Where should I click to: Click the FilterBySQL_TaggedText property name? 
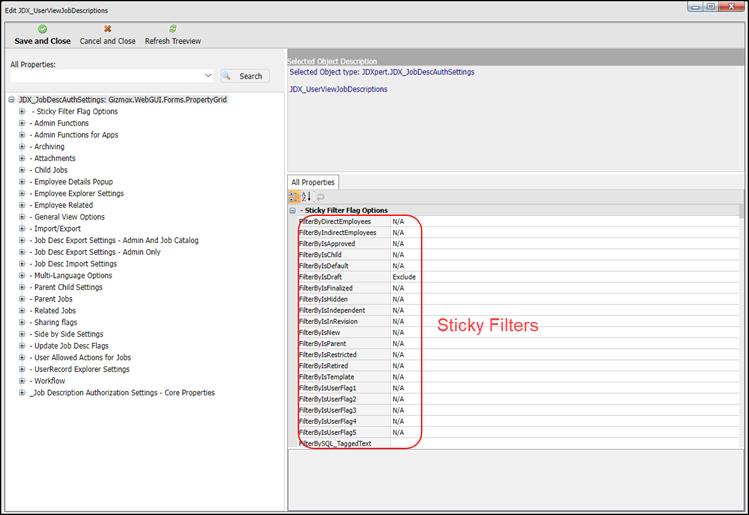(335, 443)
